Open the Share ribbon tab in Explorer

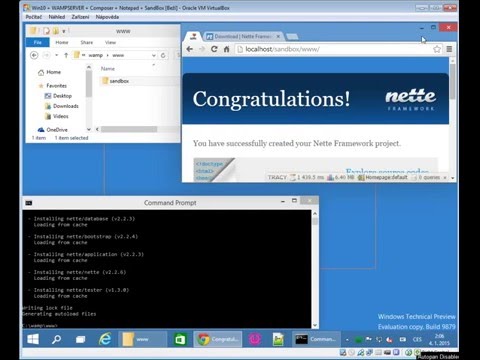coord(87,42)
